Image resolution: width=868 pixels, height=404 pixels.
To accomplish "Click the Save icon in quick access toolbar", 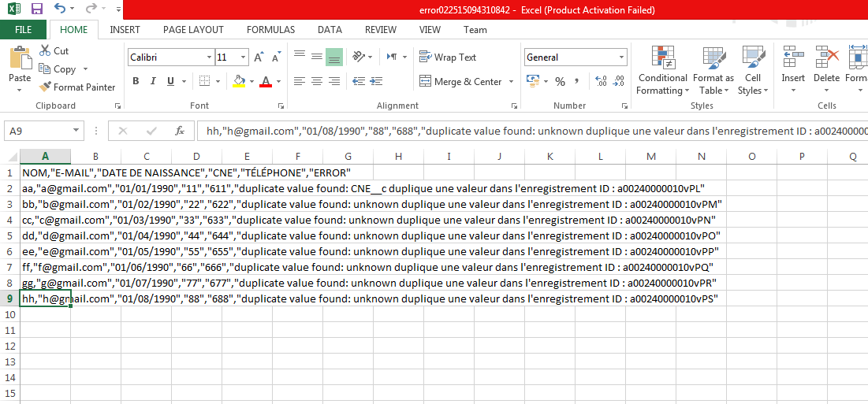I will click(x=36, y=9).
